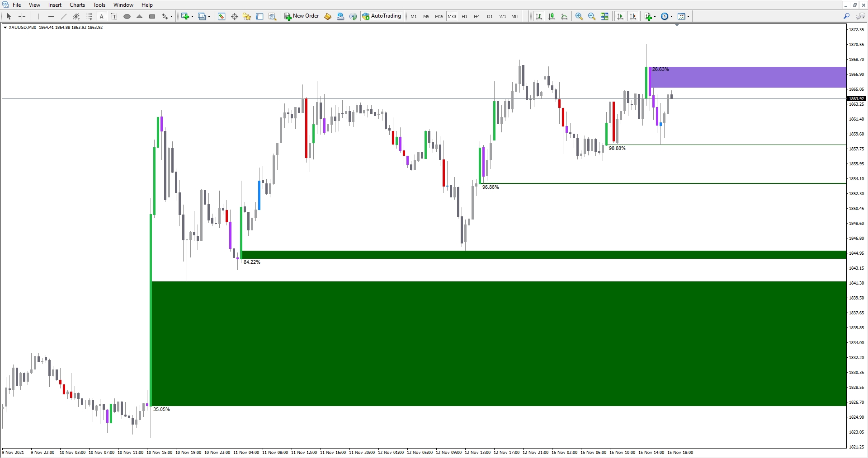Pick the Trendline drawing tool
Viewport: 868px width, 458px height.
click(64, 16)
